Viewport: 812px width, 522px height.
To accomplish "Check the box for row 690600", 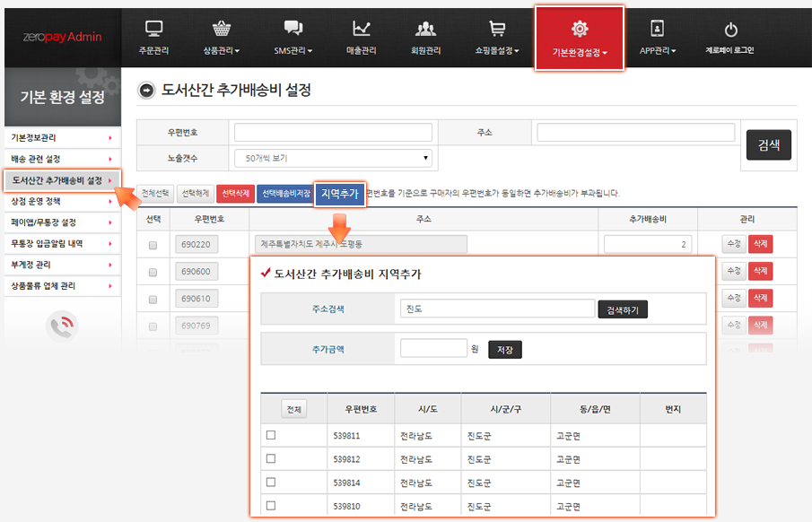I will tap(153, 272).
